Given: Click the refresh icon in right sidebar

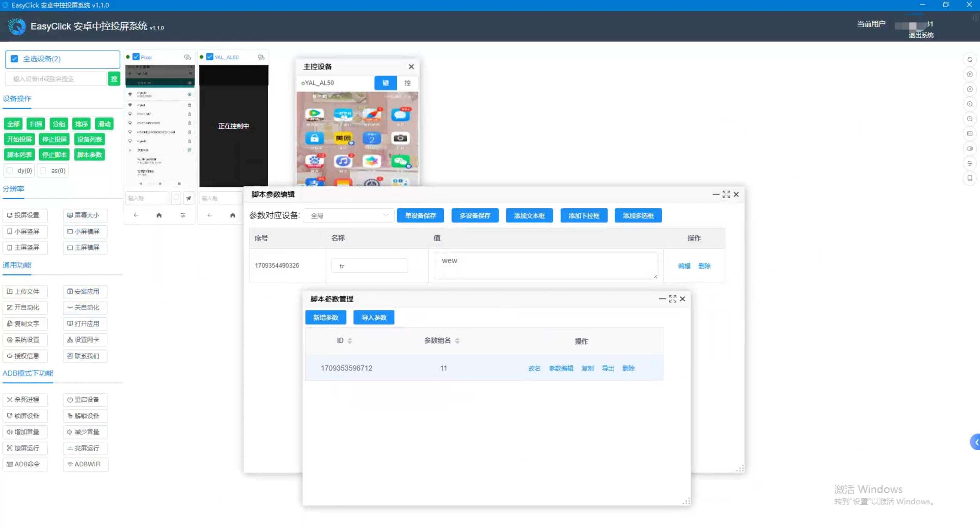Looking at the screenshot, I should pyautogui.click(x=969, y=60).
